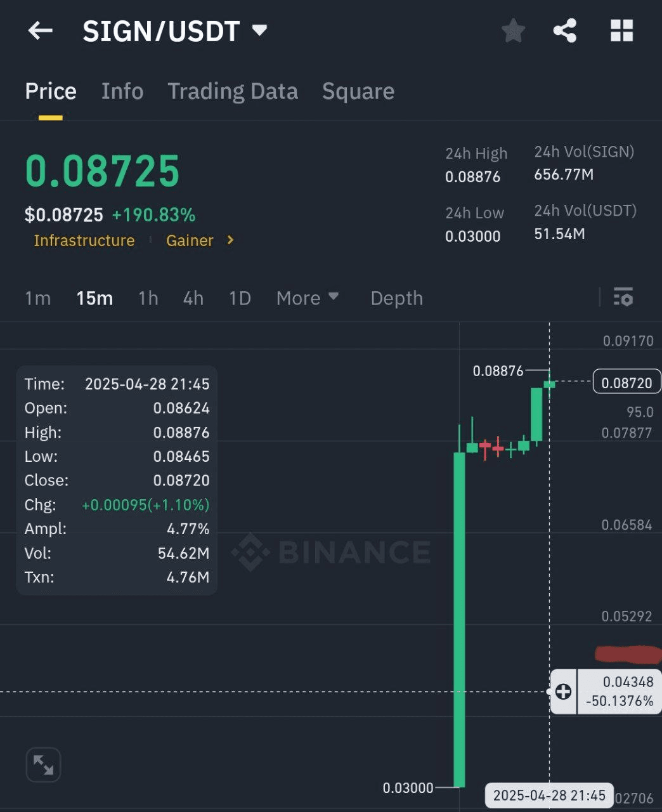Select the 1m chart interval

38,298
